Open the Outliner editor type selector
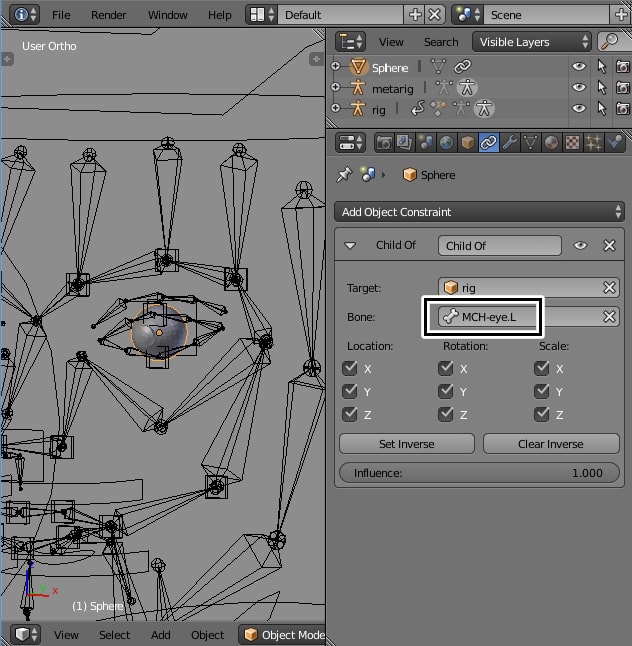This screenshot has width=632, height=646. tap(350, 42)
